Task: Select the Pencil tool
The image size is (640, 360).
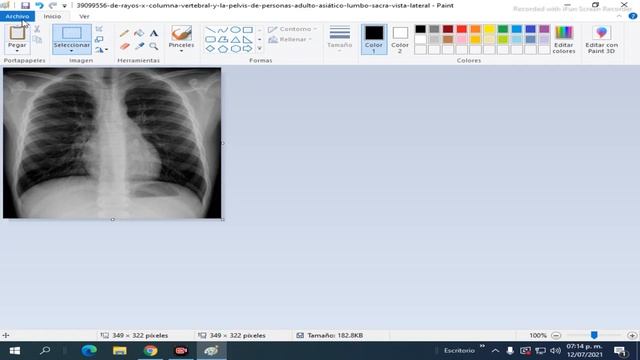Action: 124,33
